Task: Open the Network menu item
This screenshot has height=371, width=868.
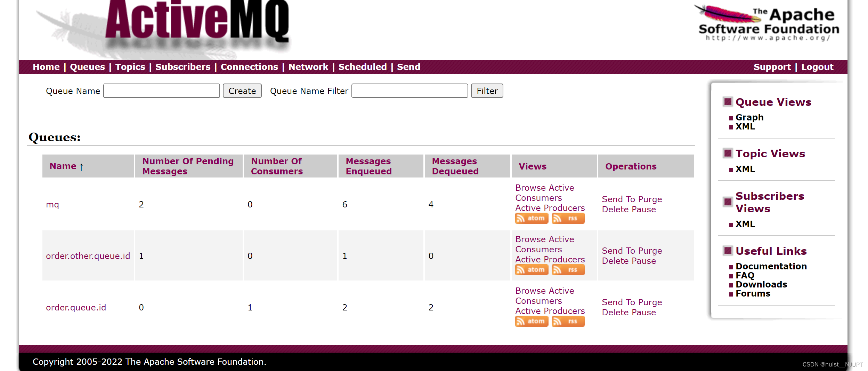Action: coord(308,67)
